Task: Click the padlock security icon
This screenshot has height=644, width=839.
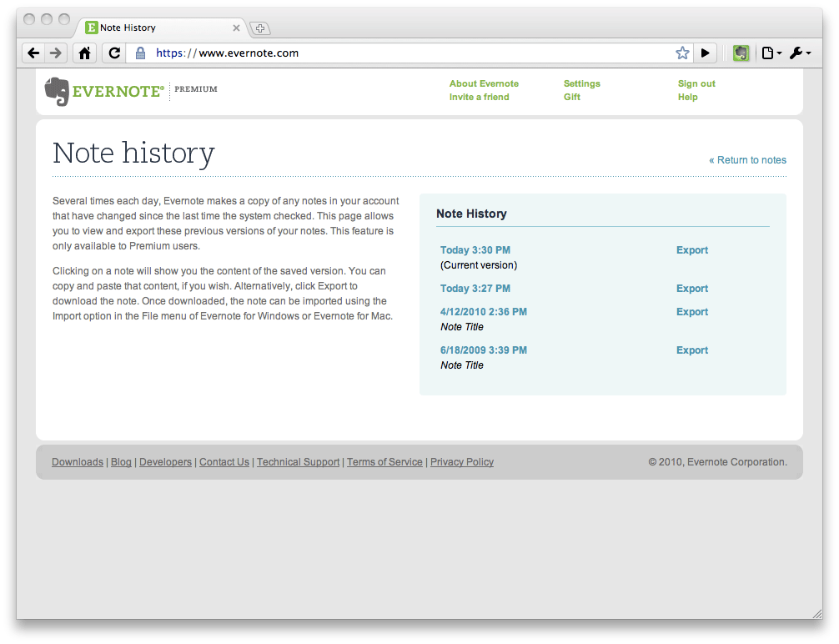Action: 140,53
